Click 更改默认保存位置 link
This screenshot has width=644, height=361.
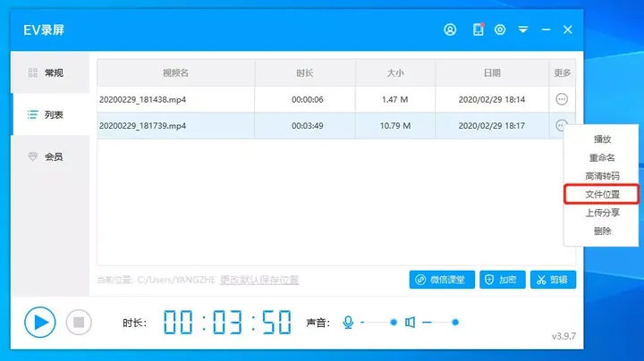pos(259,281)
